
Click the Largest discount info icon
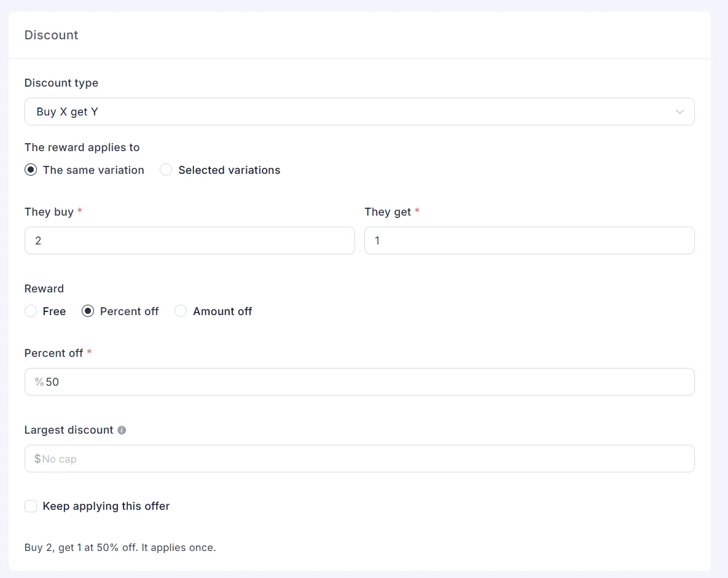(122, 431)
